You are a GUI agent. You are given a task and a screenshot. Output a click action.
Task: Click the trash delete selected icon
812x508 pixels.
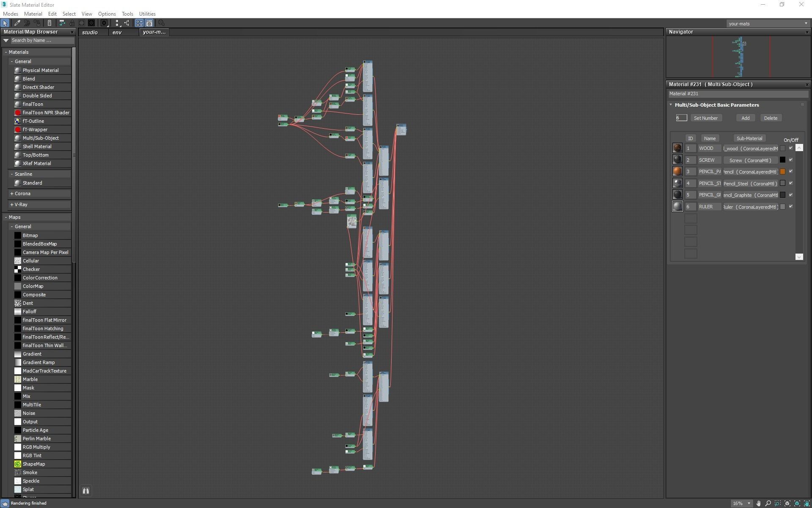49,23
